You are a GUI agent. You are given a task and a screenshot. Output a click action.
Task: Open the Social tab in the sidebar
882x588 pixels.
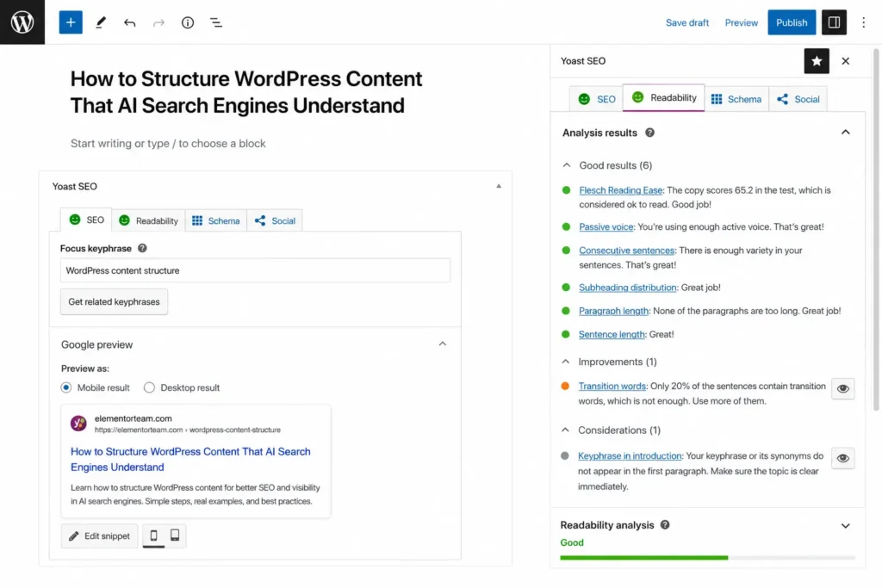(x=798, y=99)
